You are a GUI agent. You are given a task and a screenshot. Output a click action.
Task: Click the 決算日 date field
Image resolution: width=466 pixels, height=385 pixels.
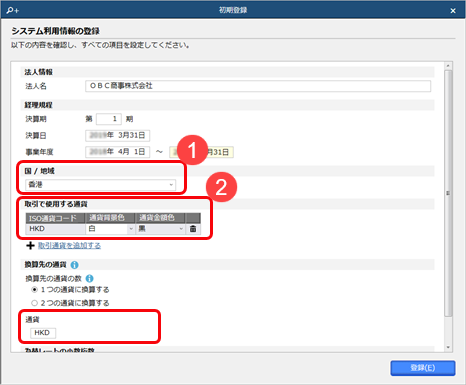point(118,135)
